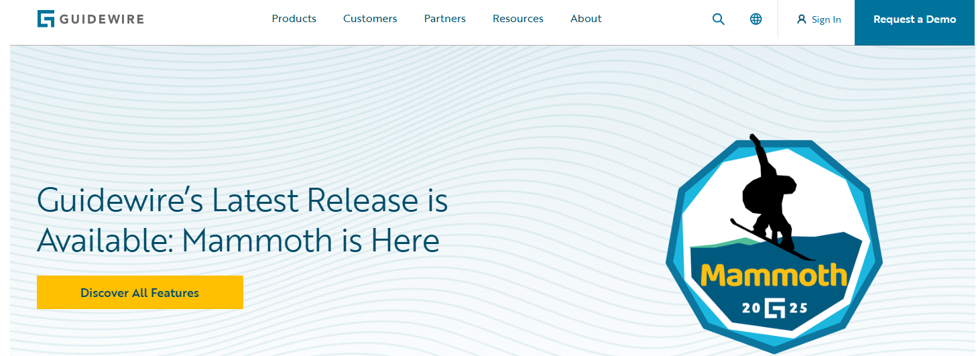
Task: Click the Discover All Features button
Action: [x=140, y=292]
